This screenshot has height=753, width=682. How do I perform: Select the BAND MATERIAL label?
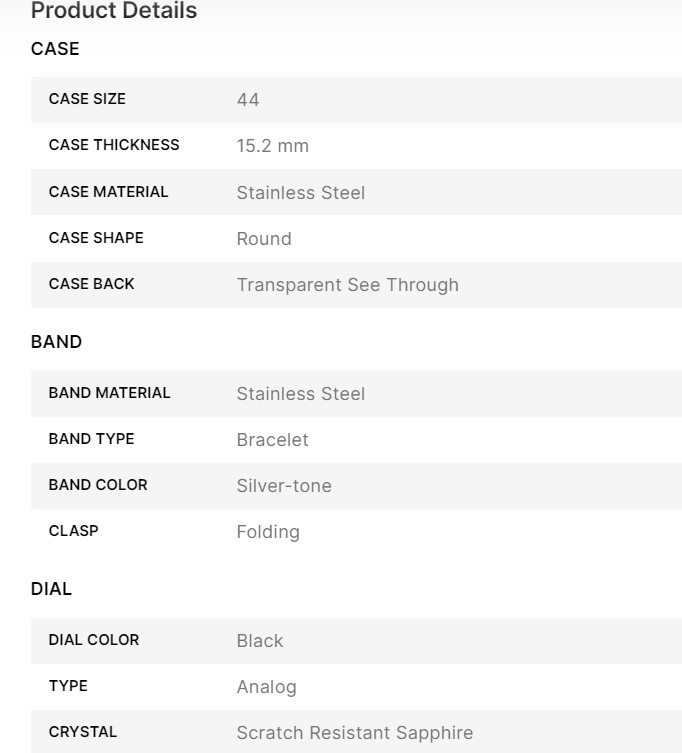[x=109, y=393]
